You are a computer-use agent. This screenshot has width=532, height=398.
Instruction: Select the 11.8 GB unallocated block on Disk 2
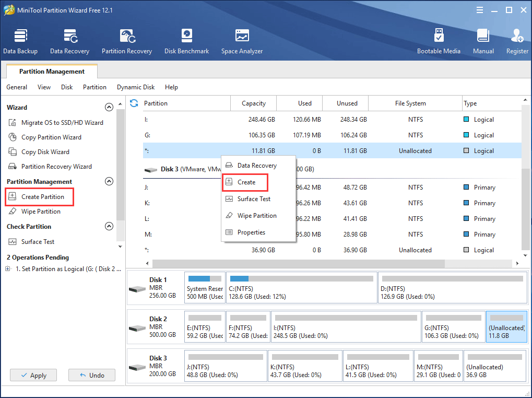[x=506, y=327]
